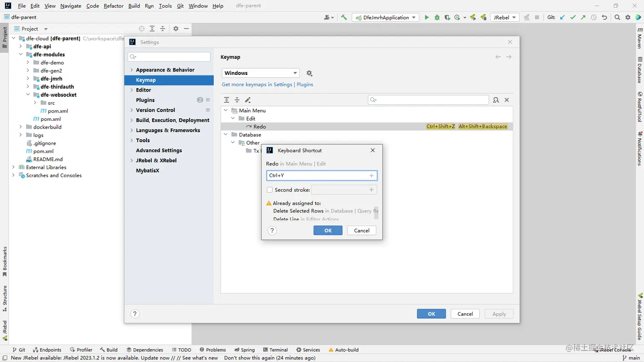Select .gitignore in project tree

tap(44, 144)
